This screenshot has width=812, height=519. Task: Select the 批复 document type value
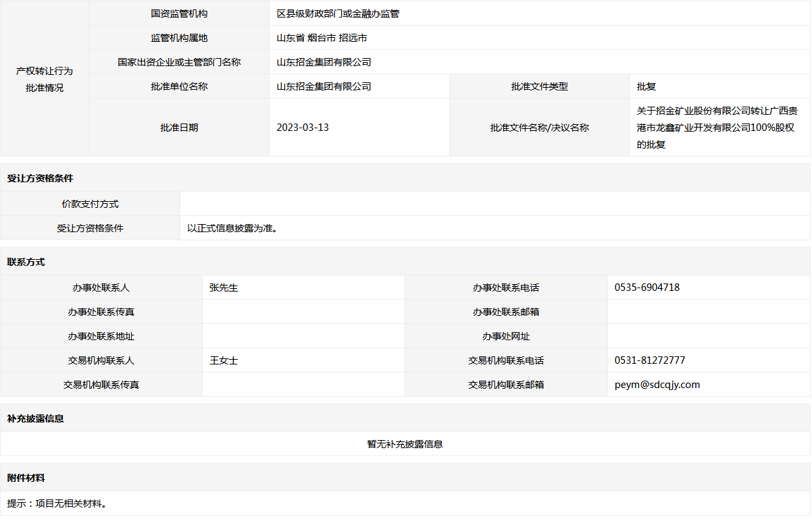(646, 86)
